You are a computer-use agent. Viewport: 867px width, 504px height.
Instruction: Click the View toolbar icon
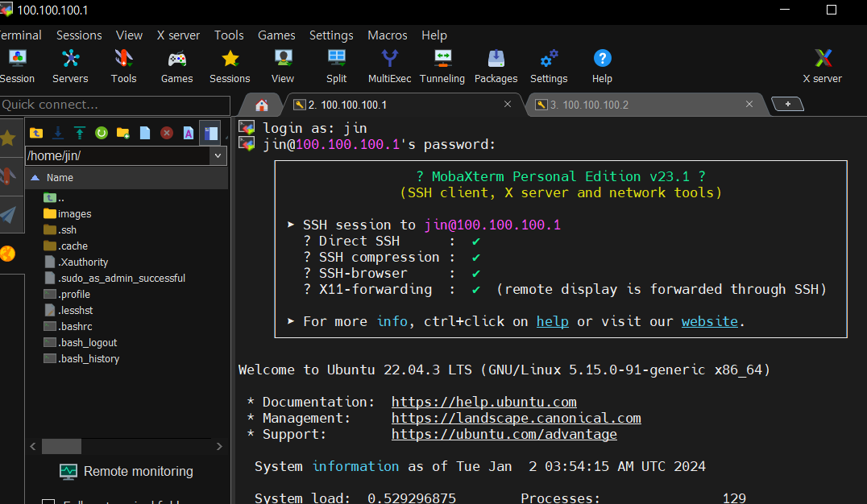(283, 66)
